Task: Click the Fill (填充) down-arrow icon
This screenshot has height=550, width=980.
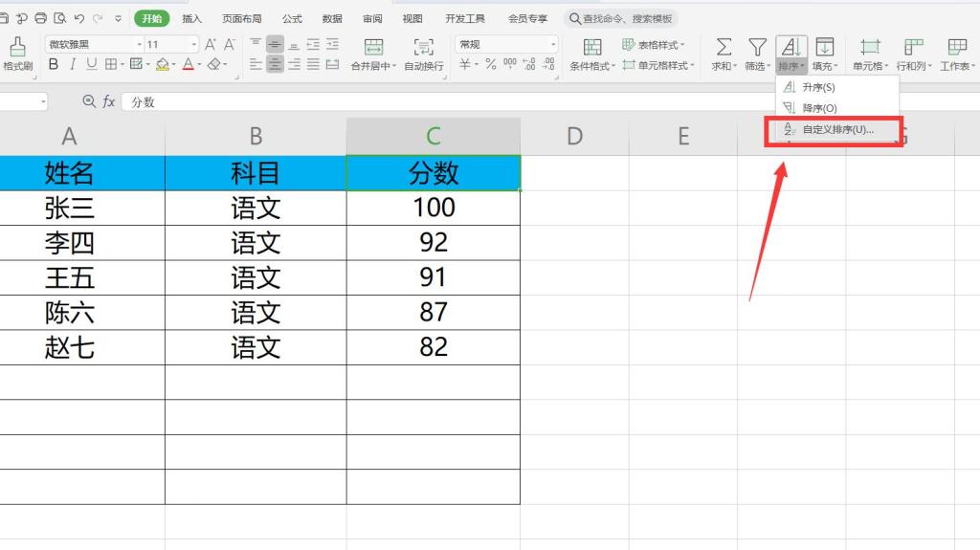Action: [x=824, y=47]
